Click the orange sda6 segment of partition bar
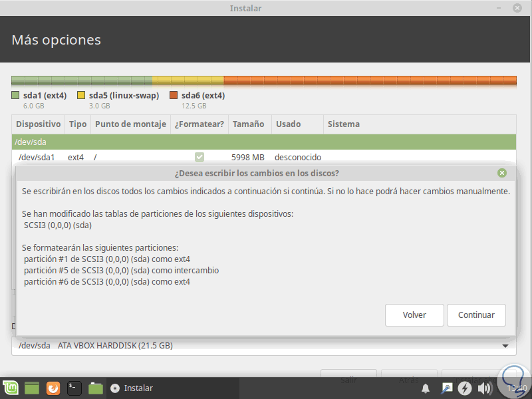Image resolution: width=532 pixels, height=399 pixels. coord(370,80)
